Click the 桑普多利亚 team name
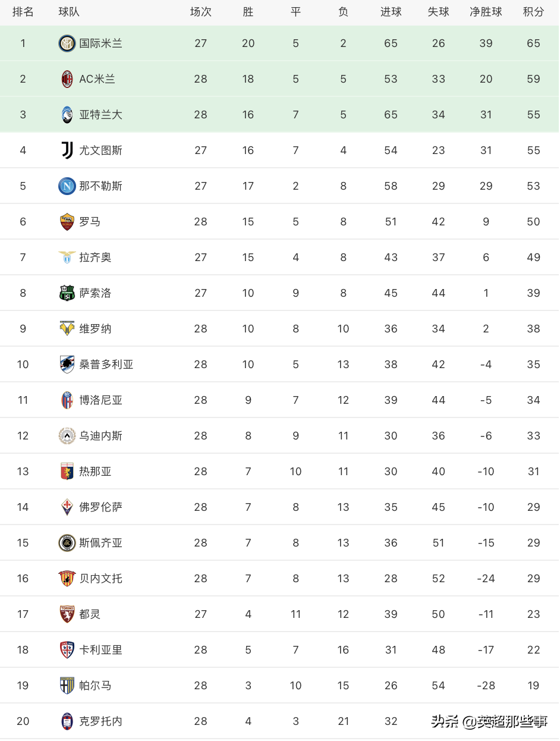This screenshot has height=741, width=560. click(106, 365)
